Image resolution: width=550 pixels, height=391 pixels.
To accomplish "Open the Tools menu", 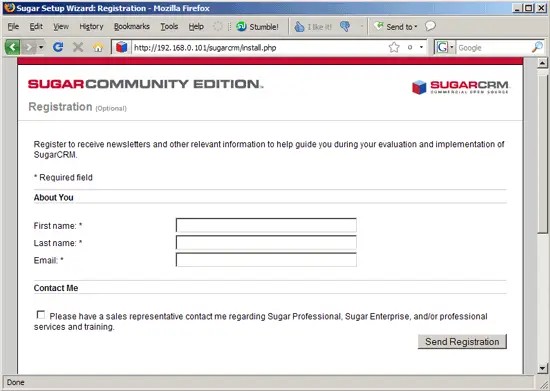I will 169,27.
